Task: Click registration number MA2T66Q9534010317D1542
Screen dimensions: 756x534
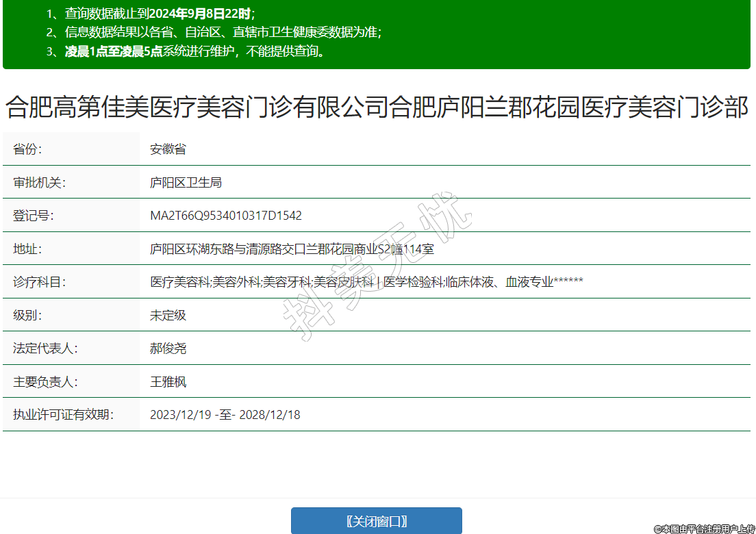Action: tap(226, 216)
